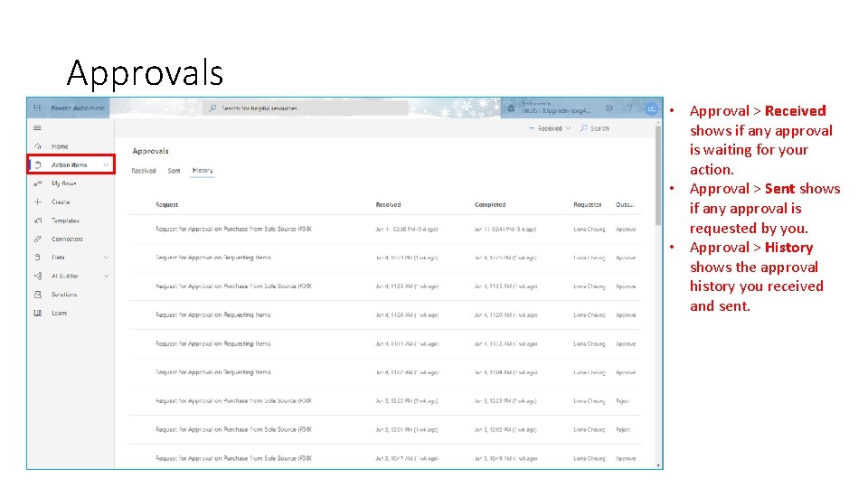
Task: Click the Jun 11, 02:41 PM completed cell
Action: 505,229
